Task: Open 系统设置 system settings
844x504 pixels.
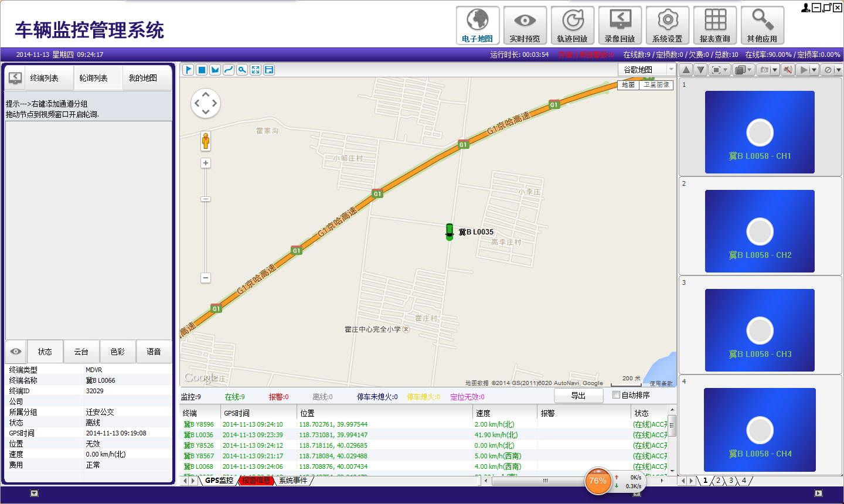Action: tap(668, 25)
